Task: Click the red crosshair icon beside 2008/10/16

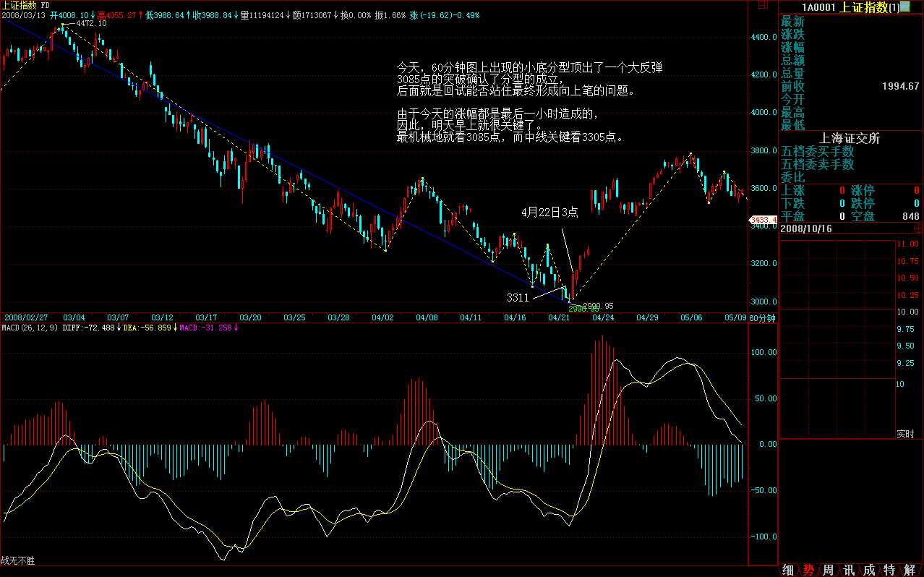Action: (x=918, y=227)
